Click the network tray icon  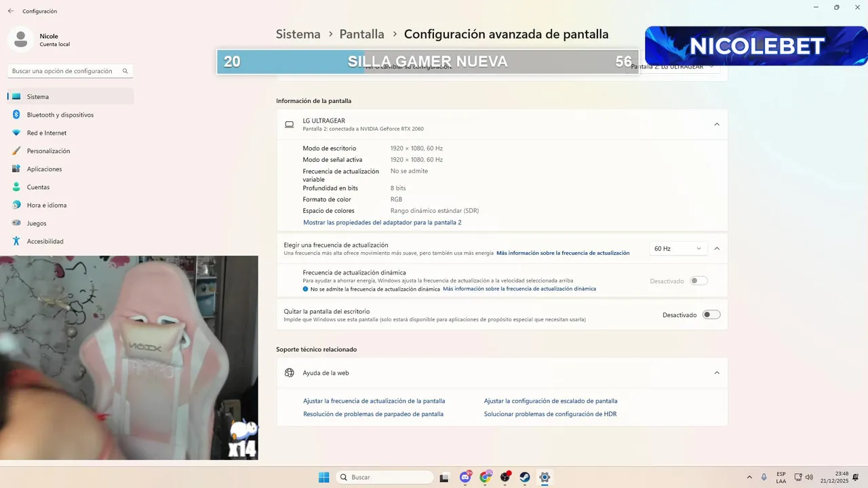pos(798,477)
